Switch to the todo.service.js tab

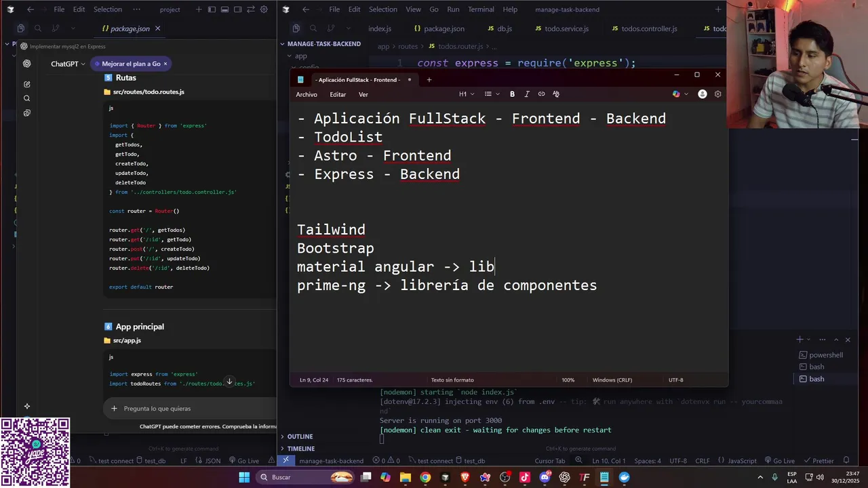pos(561,28)
